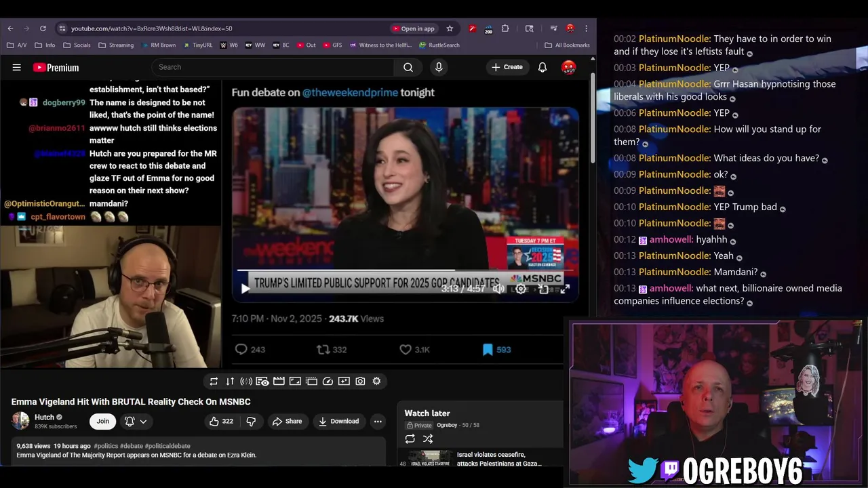Open the #debate hashtag link
This screenshot has width=868, height=488.
131,446
